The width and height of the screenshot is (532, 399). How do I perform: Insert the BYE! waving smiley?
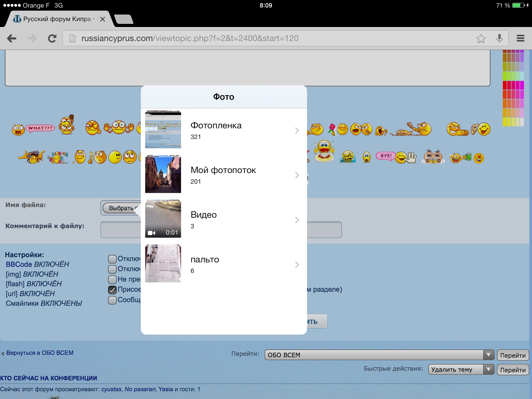(x=396, y=157)
